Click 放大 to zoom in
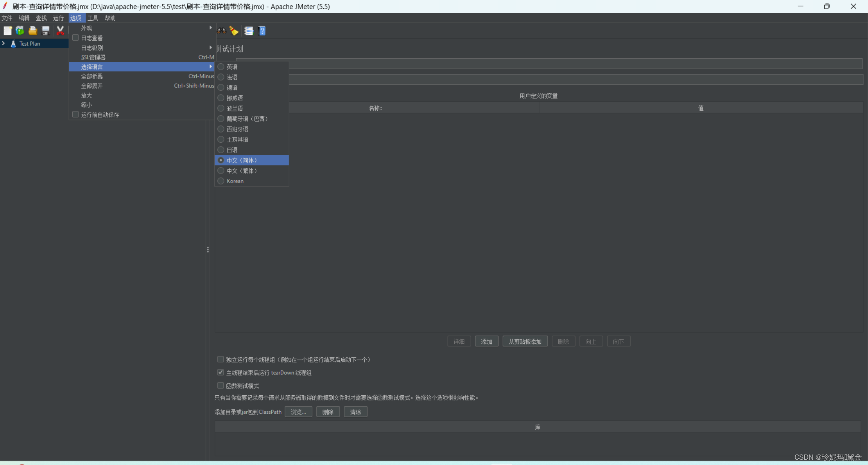The image size is (868, 465). pyautogui.click(x=142, y=95)
